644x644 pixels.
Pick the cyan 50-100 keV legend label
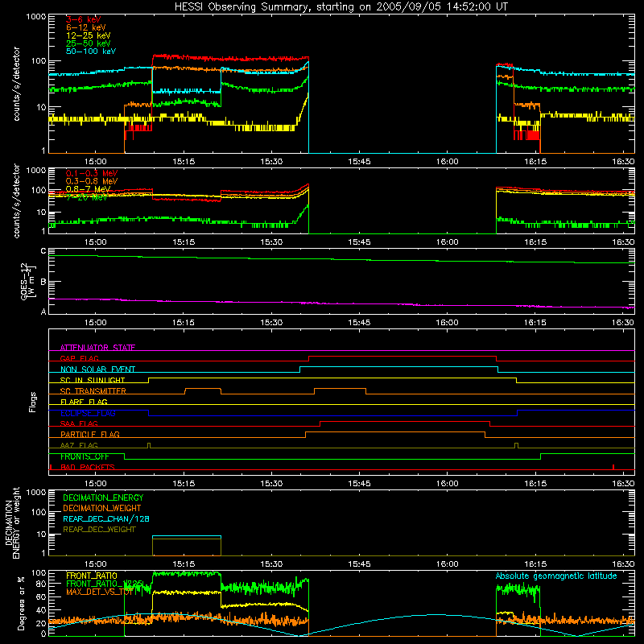coord(91,51)
